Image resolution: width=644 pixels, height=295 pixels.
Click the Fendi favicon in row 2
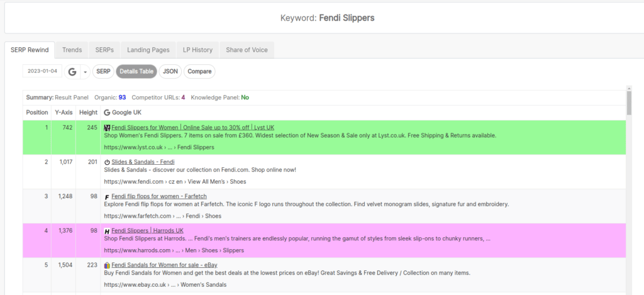tap(107, 162)
